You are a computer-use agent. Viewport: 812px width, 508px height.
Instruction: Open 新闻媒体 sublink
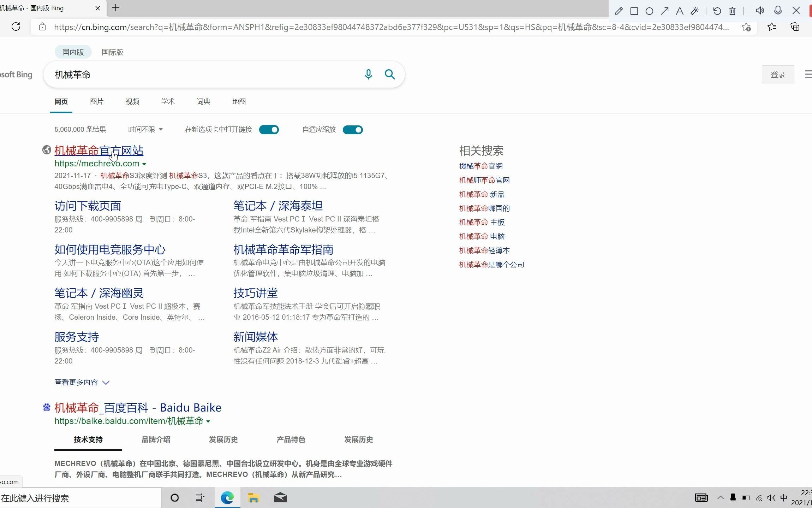(256, 337)
